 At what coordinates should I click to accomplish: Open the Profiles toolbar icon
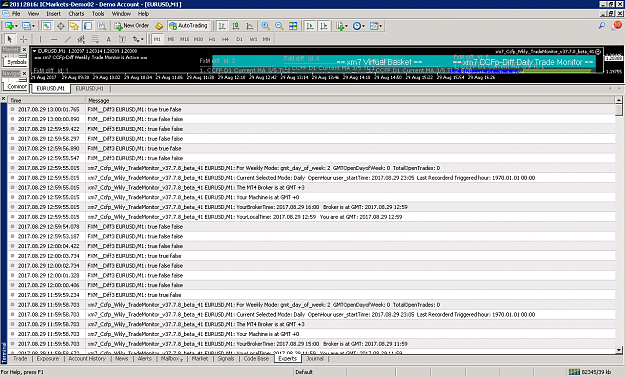coord(26,26)
